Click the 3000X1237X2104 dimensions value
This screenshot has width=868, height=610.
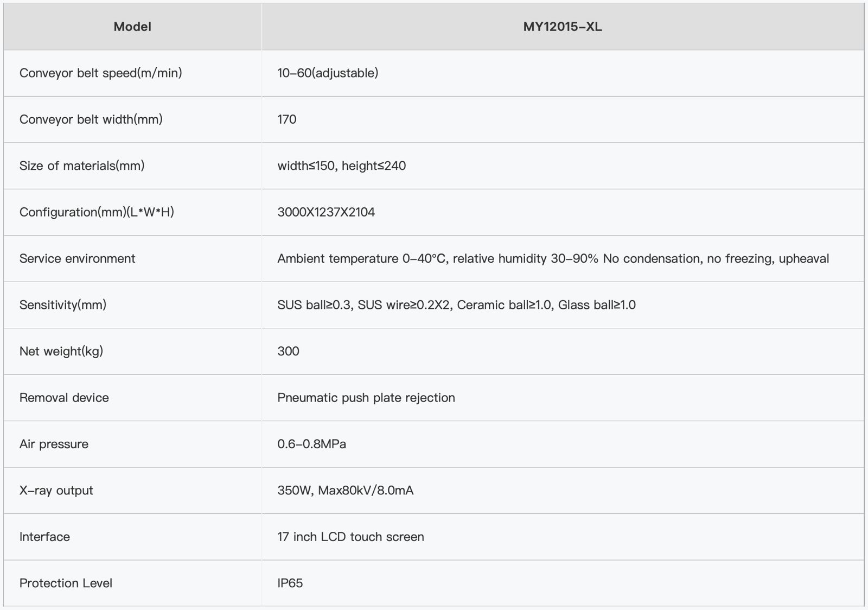click(x=326, y=212)
